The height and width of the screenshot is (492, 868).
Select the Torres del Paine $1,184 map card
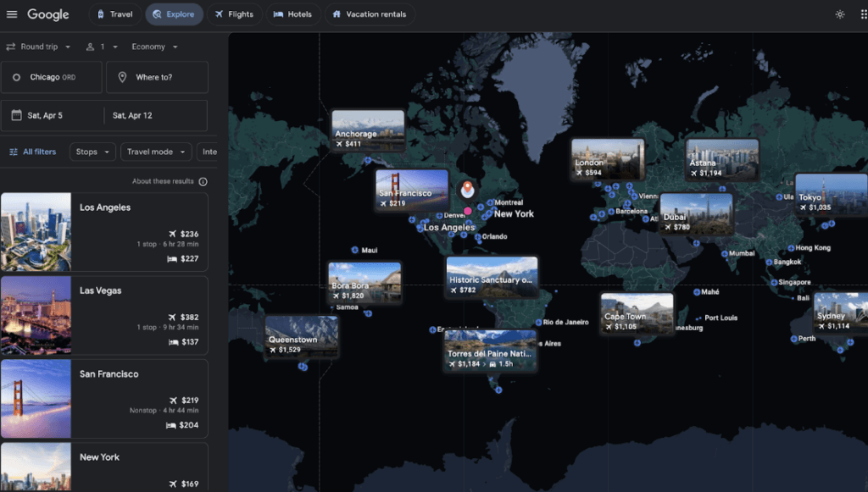point(490,350)
